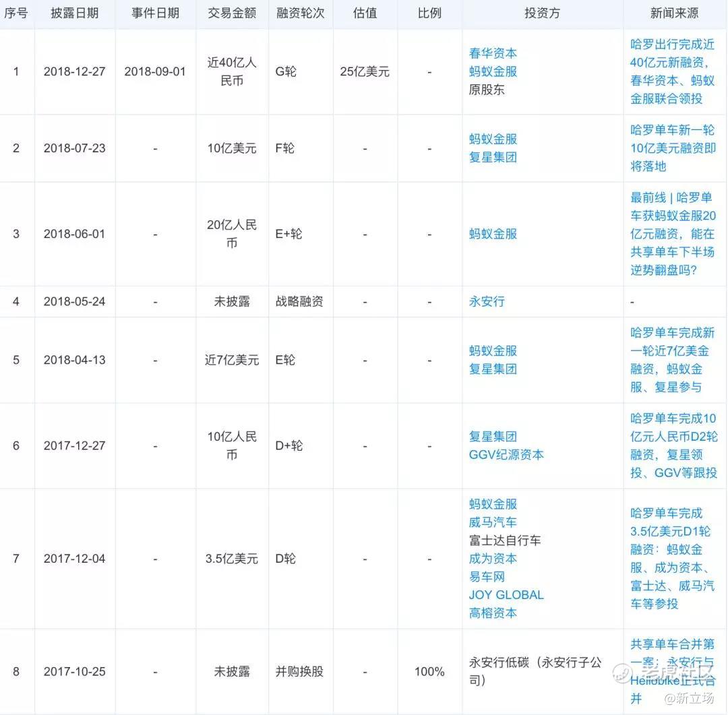Click the 融资轮次 column header
Viewport: 728px width, 715px height.
(x=301, y=13)
